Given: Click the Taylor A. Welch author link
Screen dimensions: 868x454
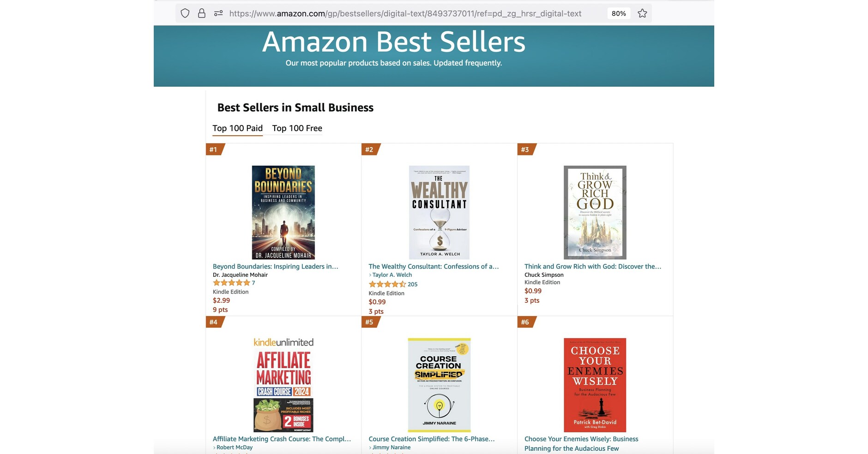Looking at the screenshot, I should pos(392,275).
